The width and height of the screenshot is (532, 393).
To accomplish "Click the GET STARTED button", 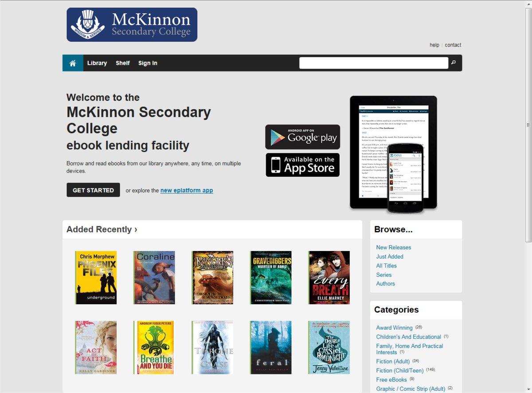I will [x=93, y=190].
